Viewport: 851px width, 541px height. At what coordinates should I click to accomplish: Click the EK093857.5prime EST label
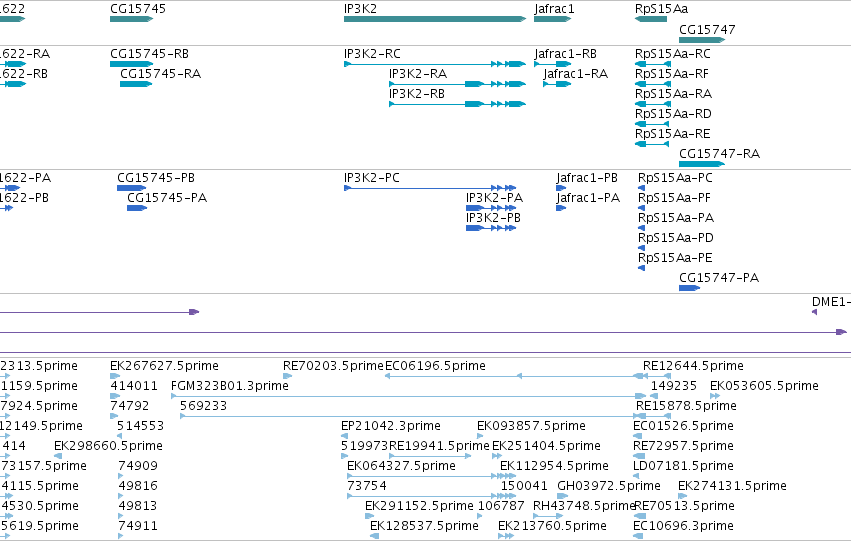[x=531, y=427]
